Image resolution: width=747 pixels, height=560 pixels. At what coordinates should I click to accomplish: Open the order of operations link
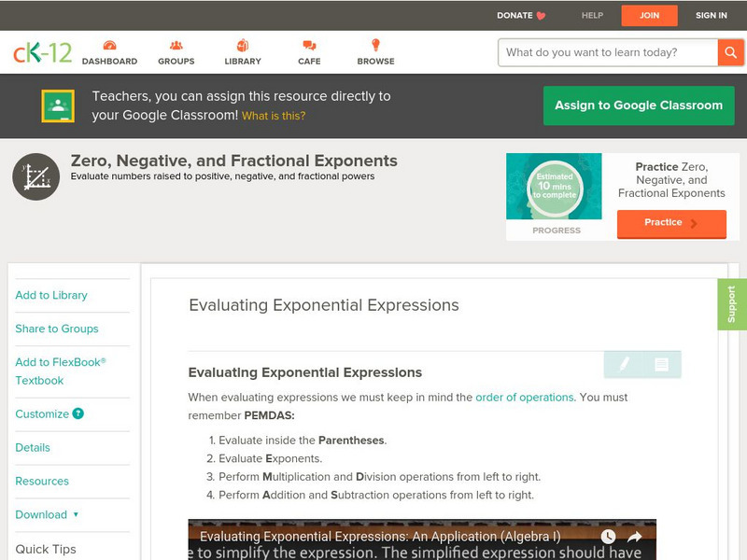525,397
